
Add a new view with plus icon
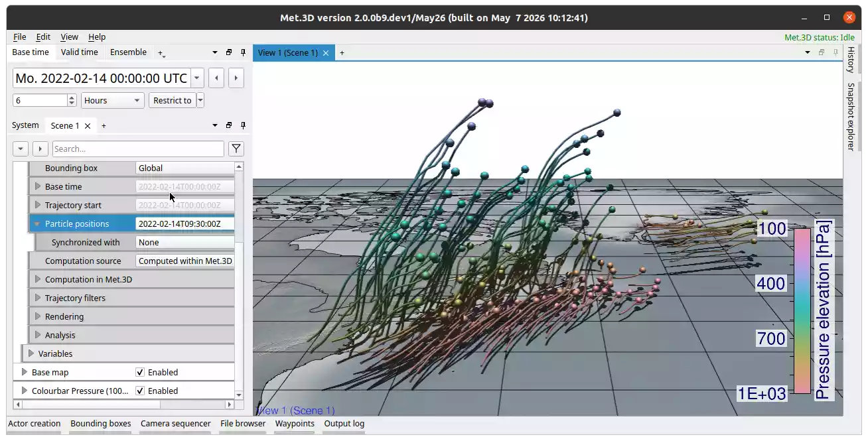tap(342, 53)
